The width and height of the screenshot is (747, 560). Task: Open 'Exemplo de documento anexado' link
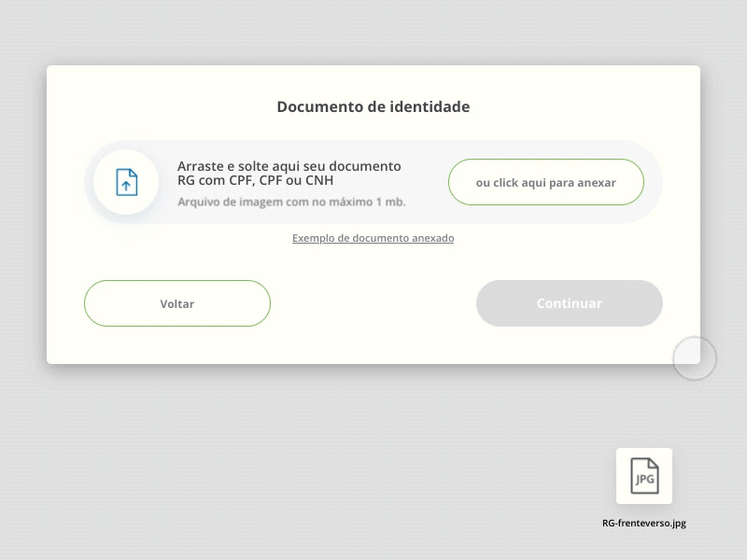point(373,238)
